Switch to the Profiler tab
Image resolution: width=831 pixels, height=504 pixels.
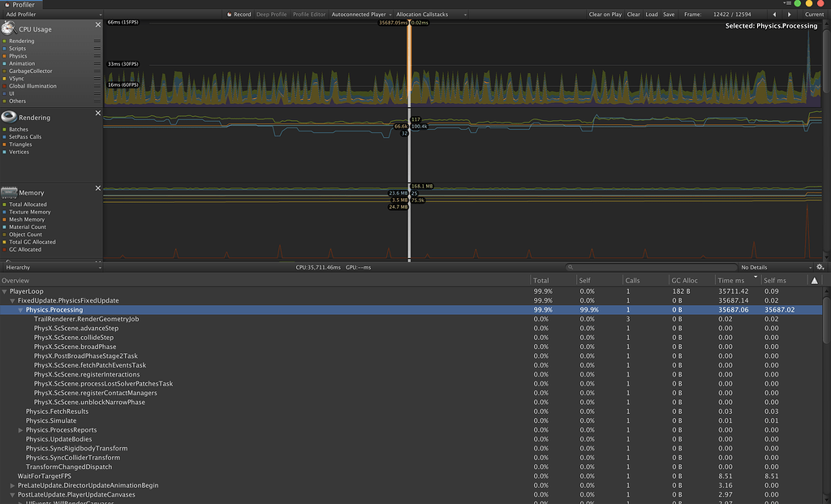point(20,3)
